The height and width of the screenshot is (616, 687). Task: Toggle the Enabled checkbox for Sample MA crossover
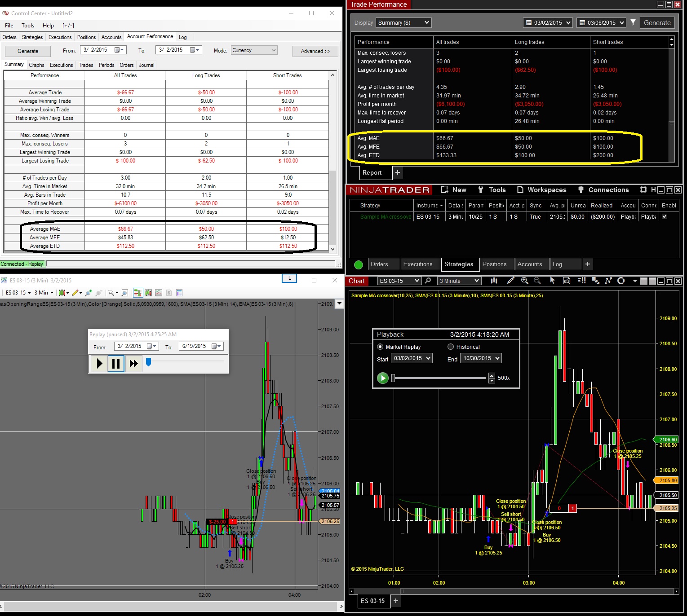point(665,216)
